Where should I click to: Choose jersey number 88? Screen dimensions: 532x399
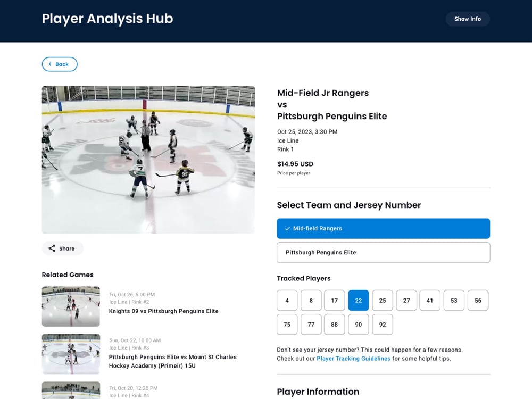335,325
